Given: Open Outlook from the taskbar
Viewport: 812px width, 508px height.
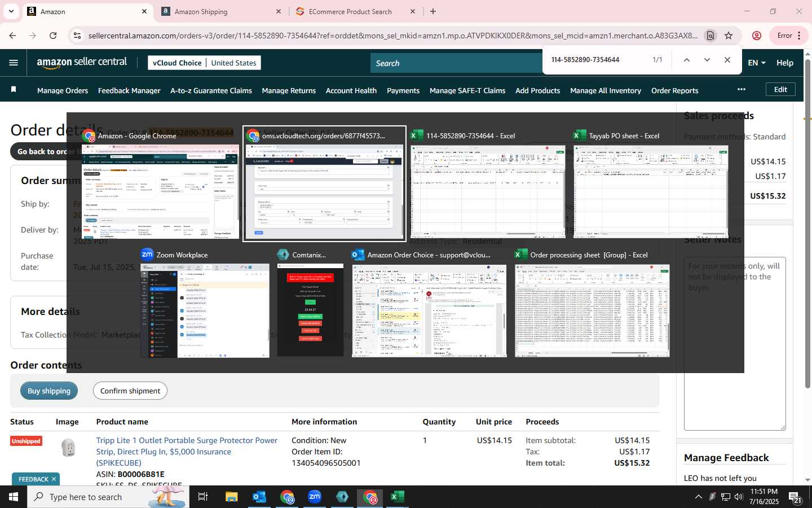Looking at the screenshot, I should click(x=259, y=497).
